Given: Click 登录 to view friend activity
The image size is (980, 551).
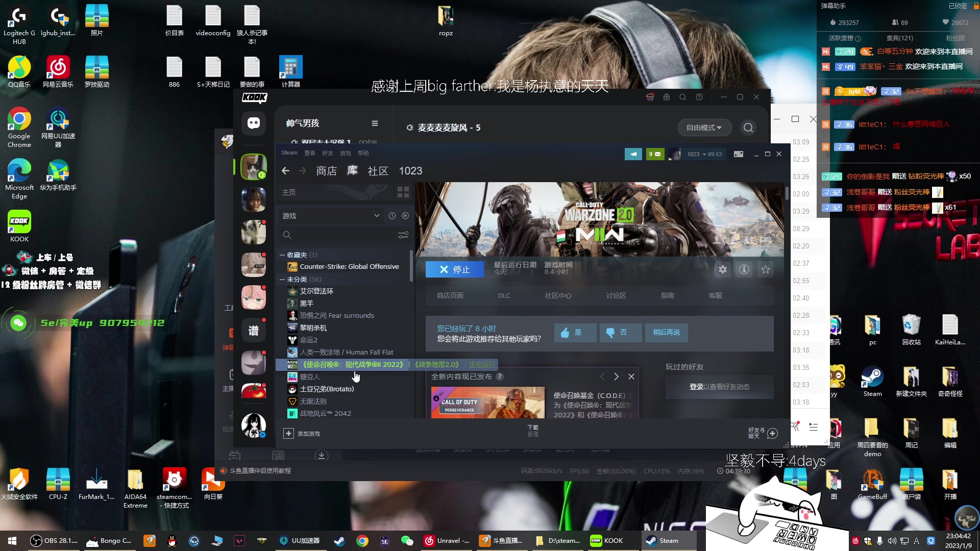Looking at the screenshot, I should pyautogui.click(x=696, y=387).
